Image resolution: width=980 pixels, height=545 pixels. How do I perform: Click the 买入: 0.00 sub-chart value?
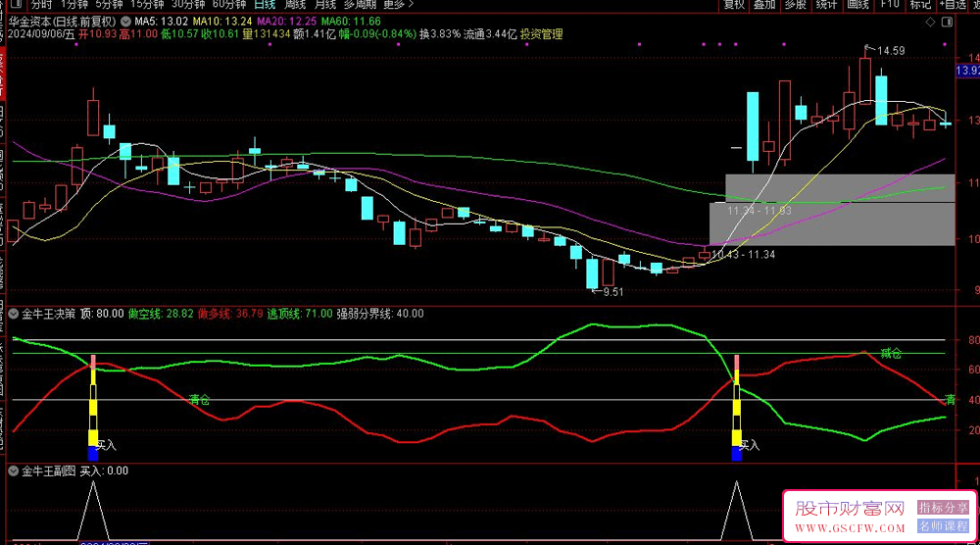[x=104, y=471]
